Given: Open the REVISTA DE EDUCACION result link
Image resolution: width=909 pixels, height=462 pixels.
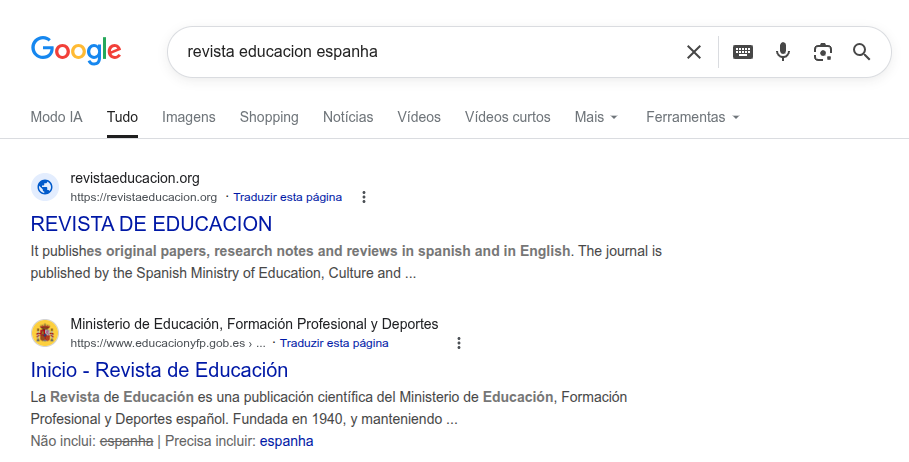Looking at the screenshot, I should coord(151,223).
